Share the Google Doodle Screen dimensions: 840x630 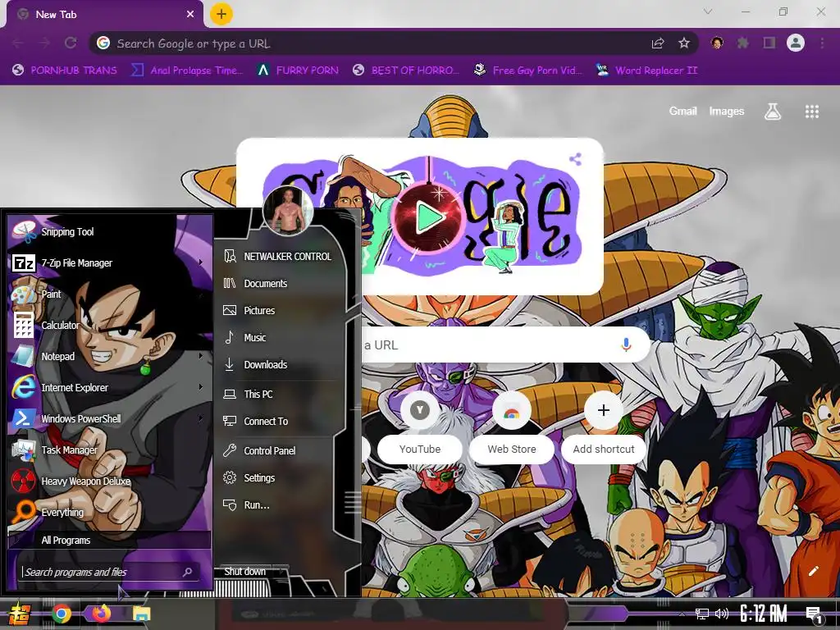(575, 158)
